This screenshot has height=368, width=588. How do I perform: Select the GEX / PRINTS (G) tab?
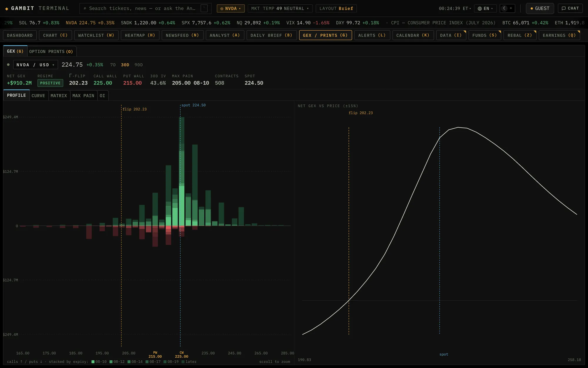pos(325,35)
